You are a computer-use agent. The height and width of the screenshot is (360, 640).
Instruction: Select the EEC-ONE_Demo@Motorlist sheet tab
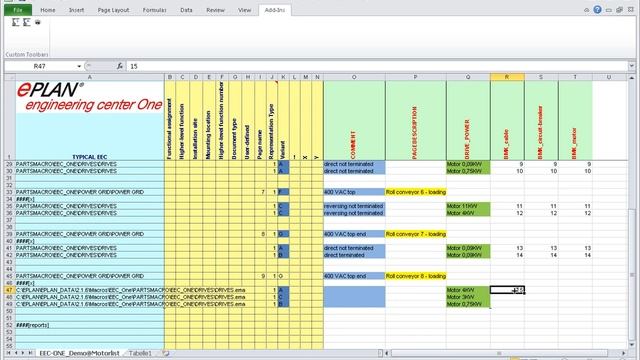coord(79,353)
